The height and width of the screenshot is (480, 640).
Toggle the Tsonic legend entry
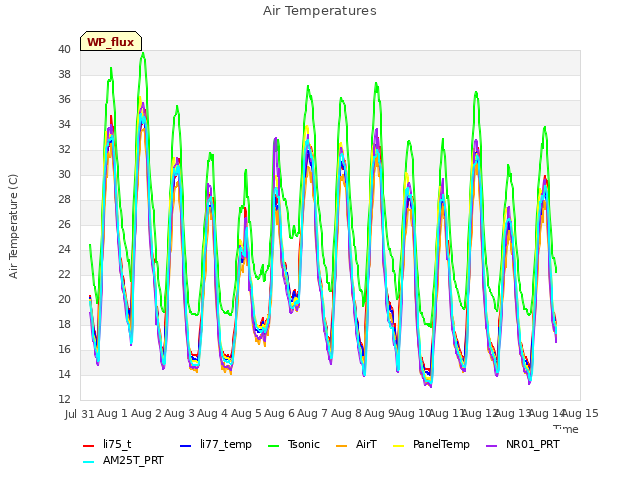293,444
